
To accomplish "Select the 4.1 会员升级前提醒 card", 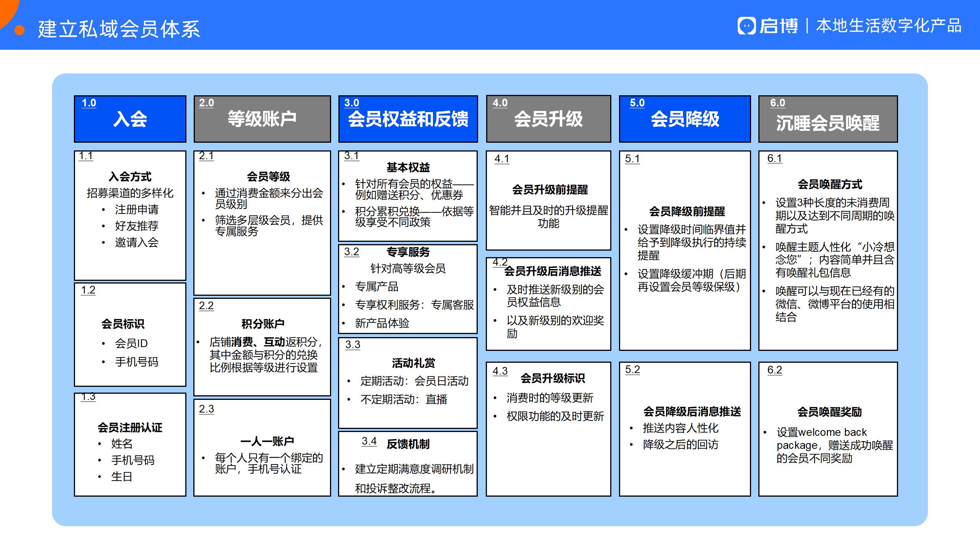I will (x=548, y=201).
